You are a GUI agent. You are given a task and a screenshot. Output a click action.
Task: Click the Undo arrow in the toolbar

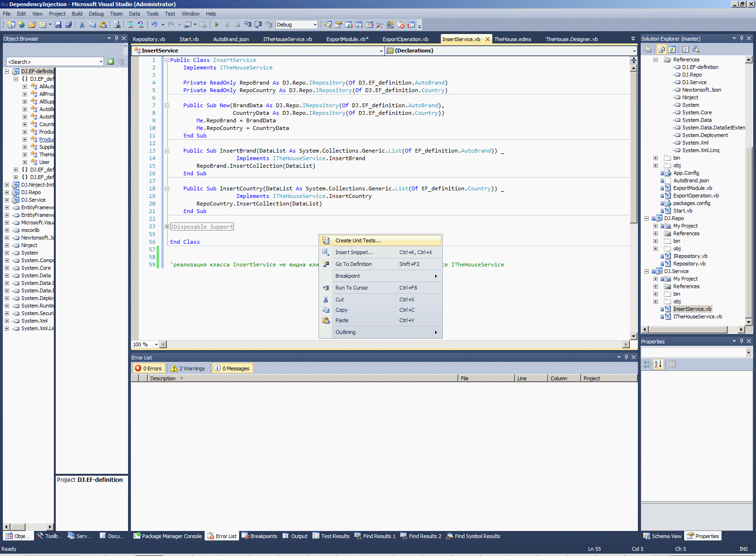click(x=154, y=25)
